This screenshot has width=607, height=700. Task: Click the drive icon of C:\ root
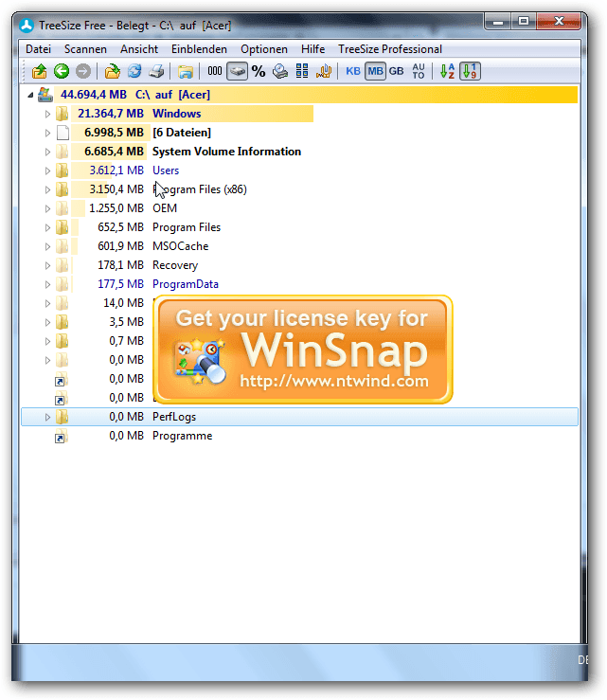click(45, 95)
